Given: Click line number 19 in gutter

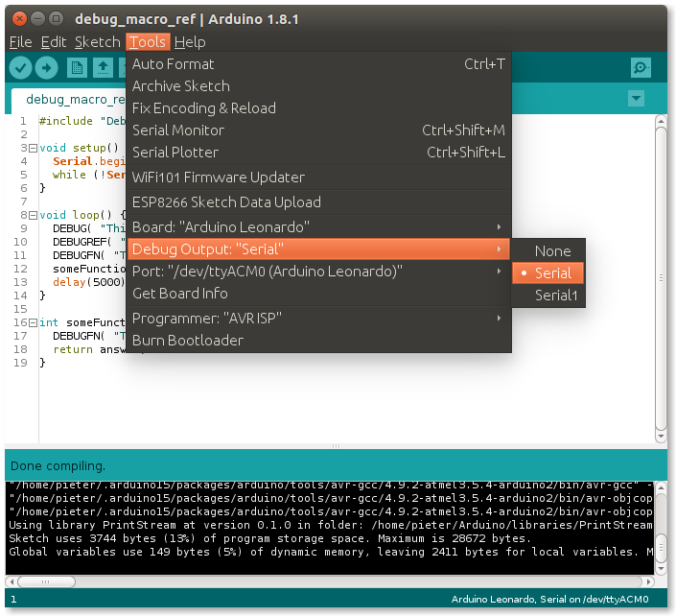Looking at the screenshot, I should click(x=20, y=364).
